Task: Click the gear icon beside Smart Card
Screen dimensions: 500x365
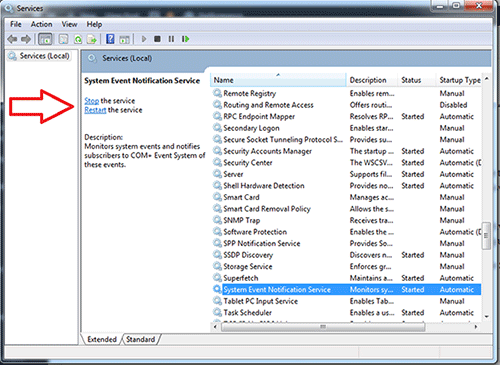Action: pos(217,197)
